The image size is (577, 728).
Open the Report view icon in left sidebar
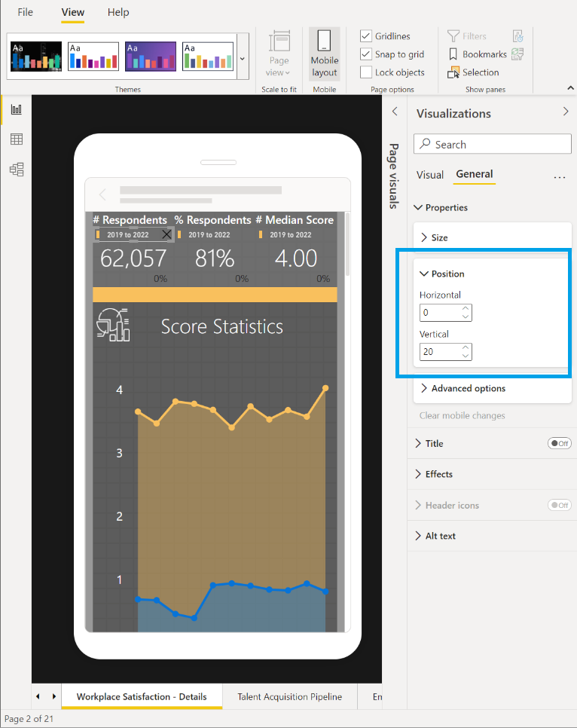[16, 109]
